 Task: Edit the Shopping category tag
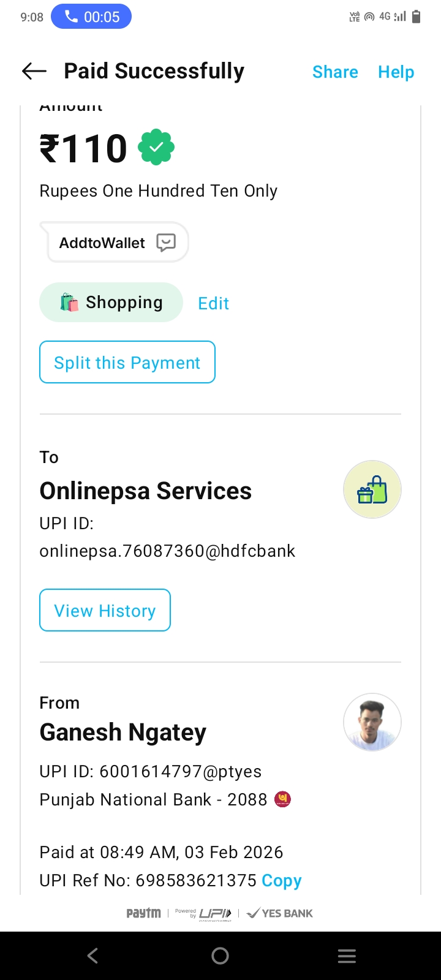pos(213,303)
